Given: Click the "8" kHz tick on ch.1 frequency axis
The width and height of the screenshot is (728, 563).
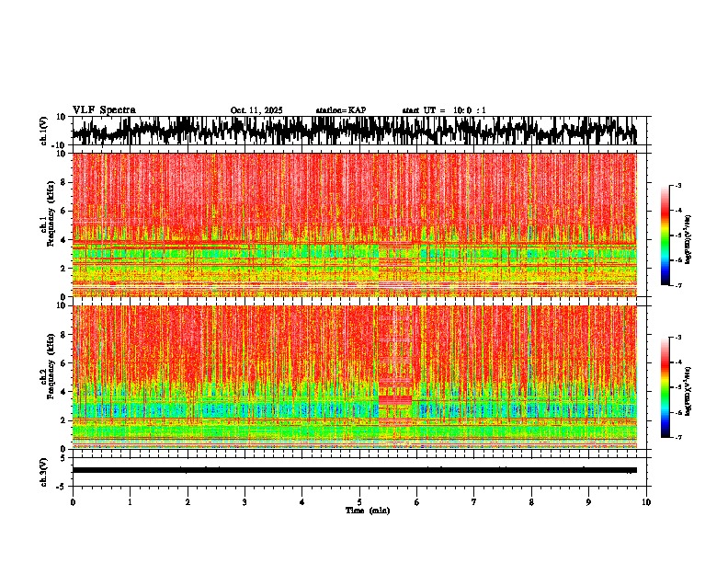Looking at the screenshot, I should 63,182.
